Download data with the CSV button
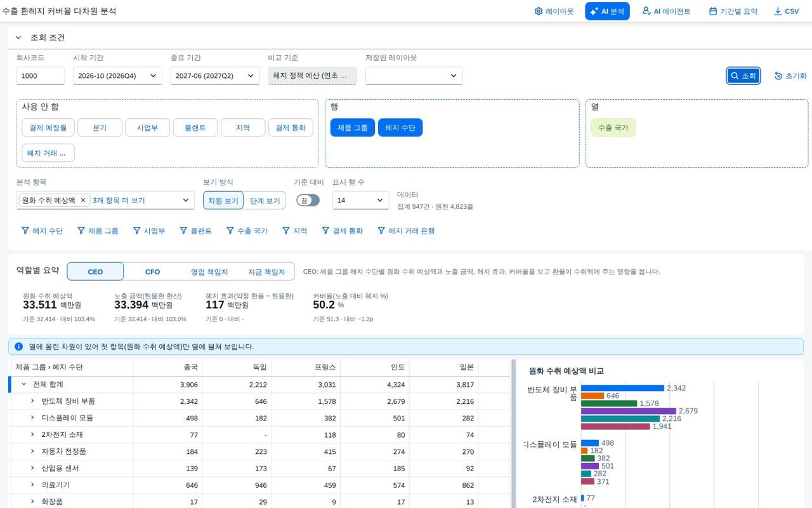 pos(787,11)
